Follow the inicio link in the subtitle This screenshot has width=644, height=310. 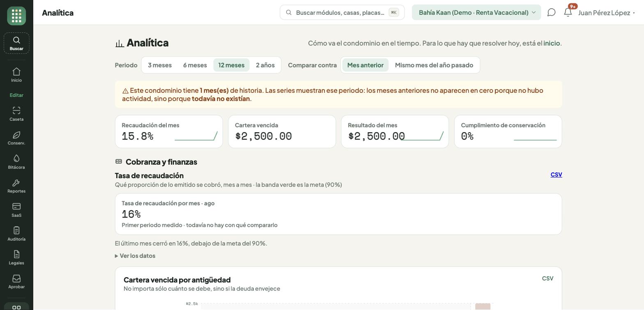point(552,43)
